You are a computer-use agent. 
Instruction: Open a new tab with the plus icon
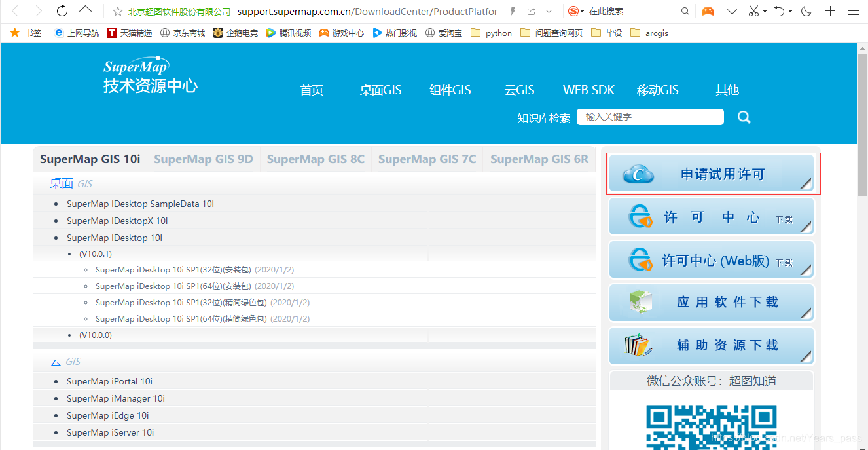click(830, 11)
